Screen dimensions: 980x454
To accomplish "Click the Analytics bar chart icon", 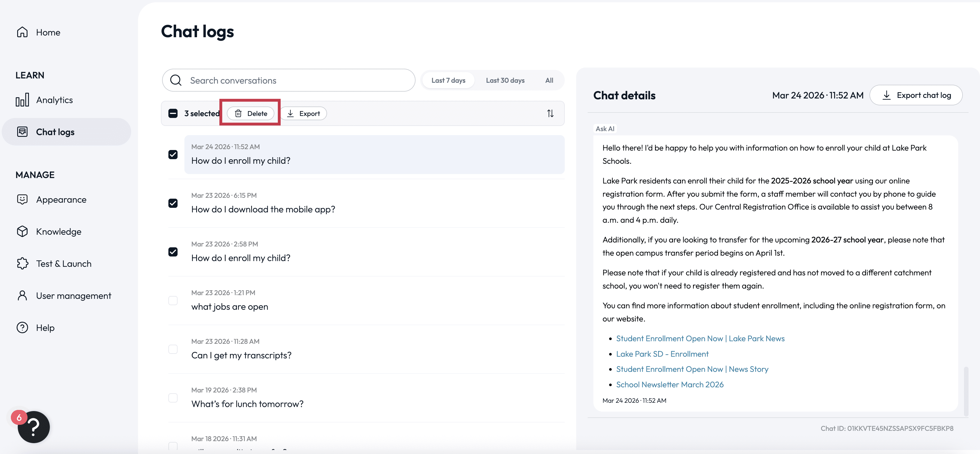I will click(22, 100).
